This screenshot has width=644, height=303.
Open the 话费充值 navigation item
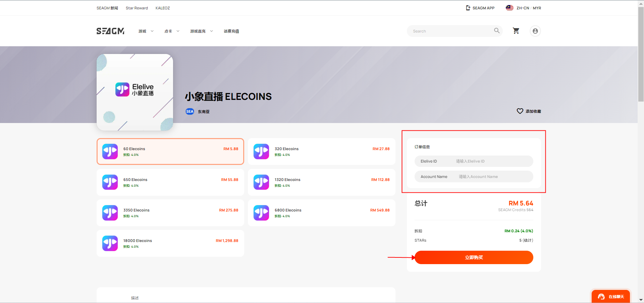click(231, 31)
